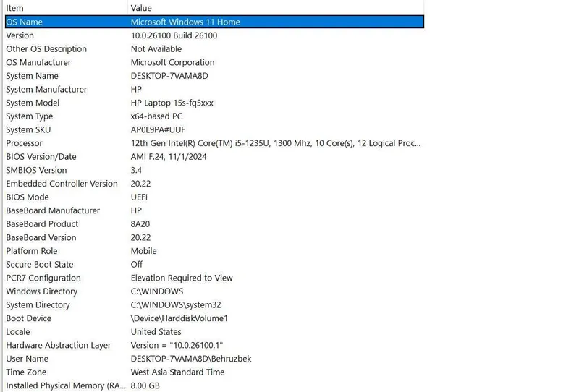579x392 pixels.
Task: Click HP value in BaseBoard Manufacturer row
Action: (136, 210)
